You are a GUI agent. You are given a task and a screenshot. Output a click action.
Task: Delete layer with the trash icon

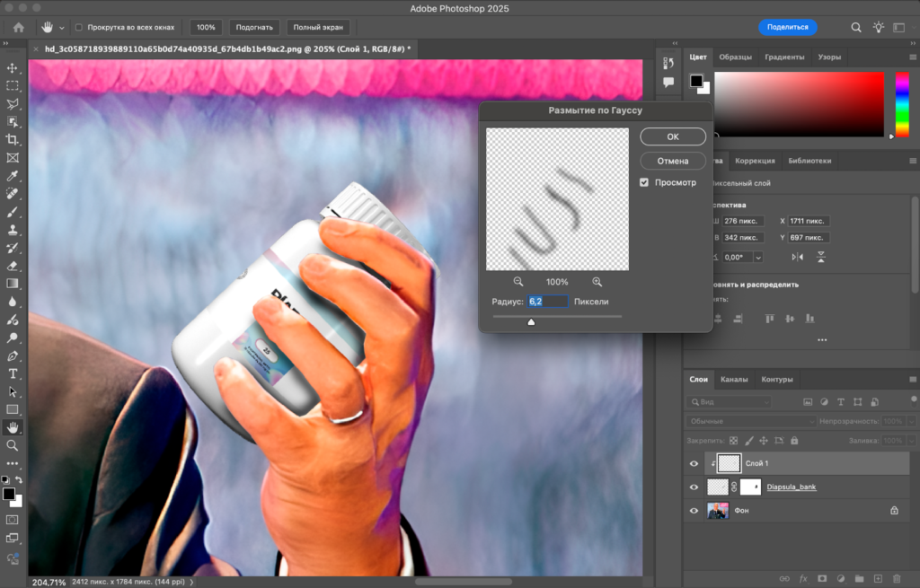click(x=898, y=579)
